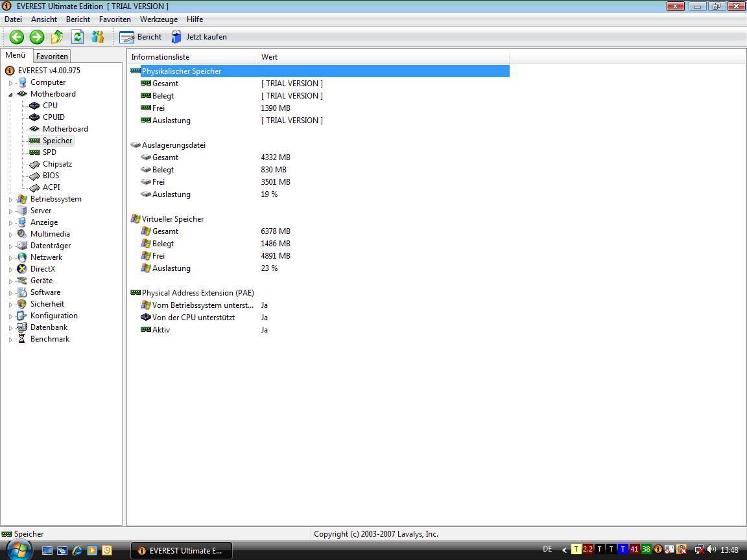Select the SPD memory module icon
The height and width of the screenshot is (560, 747).
[34, 152]
